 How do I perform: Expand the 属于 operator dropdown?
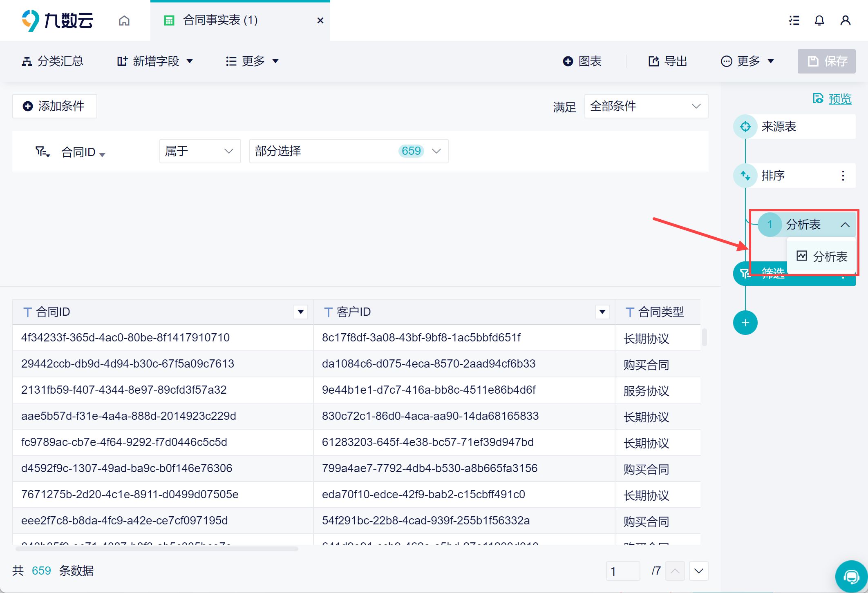click(x=200, y=151)
